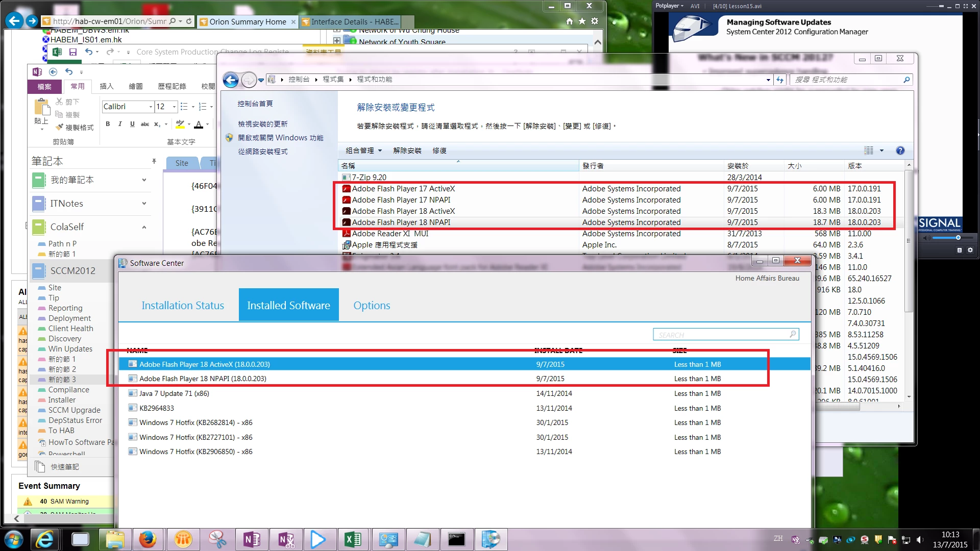The image size is (980, 551).
Task: Click the view options list icon
Action: point(869,151)
